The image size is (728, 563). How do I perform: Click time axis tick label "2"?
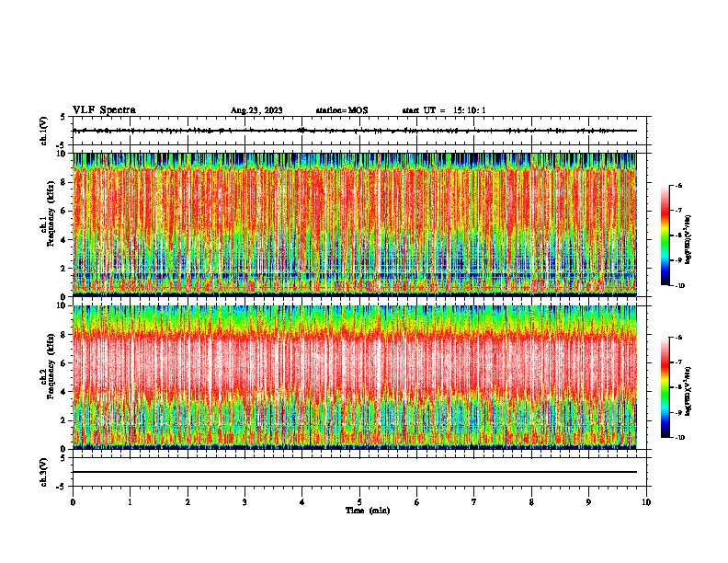(188, 502)
